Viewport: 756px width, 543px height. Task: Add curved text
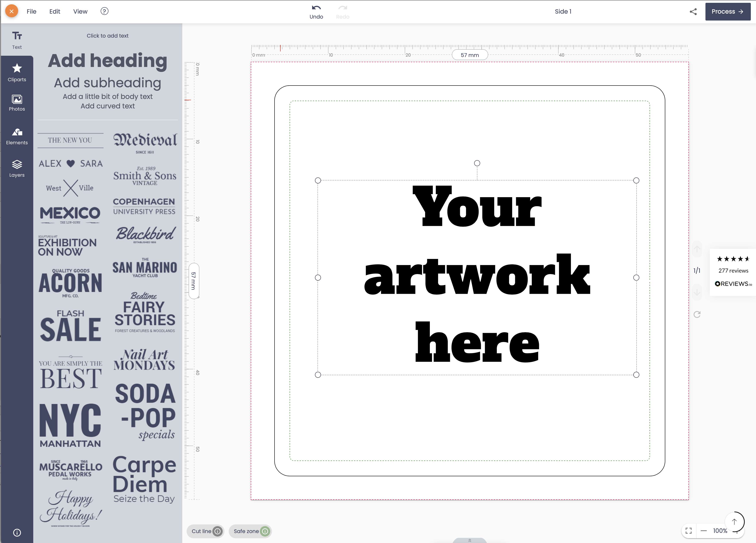point(107,106)
